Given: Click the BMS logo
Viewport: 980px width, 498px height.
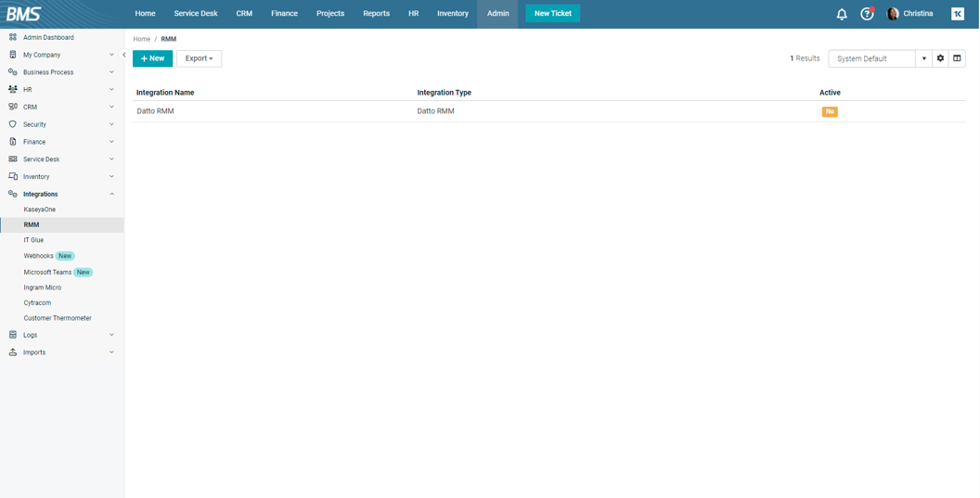Looking at the screenshot, I should 24,14.
